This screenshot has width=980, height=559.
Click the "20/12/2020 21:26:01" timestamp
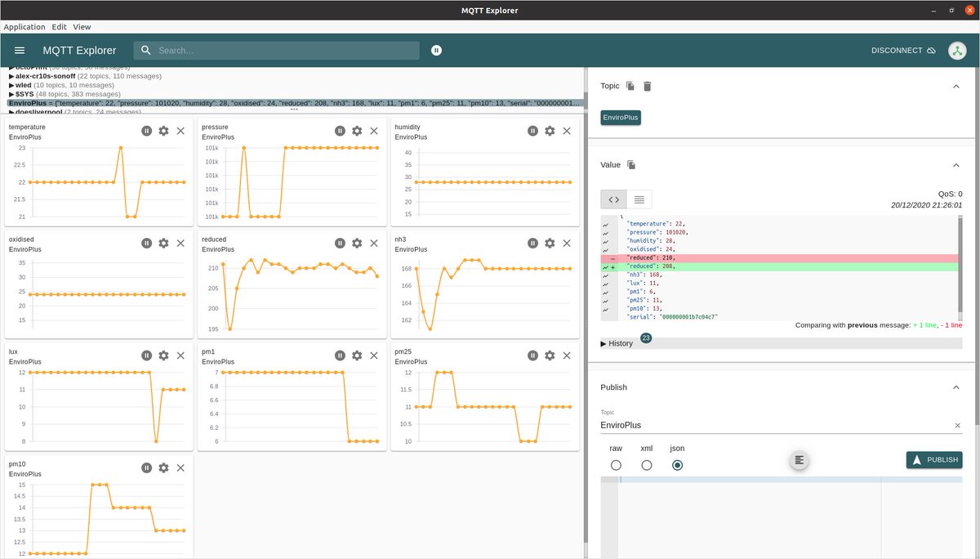(x=927, y=205)
